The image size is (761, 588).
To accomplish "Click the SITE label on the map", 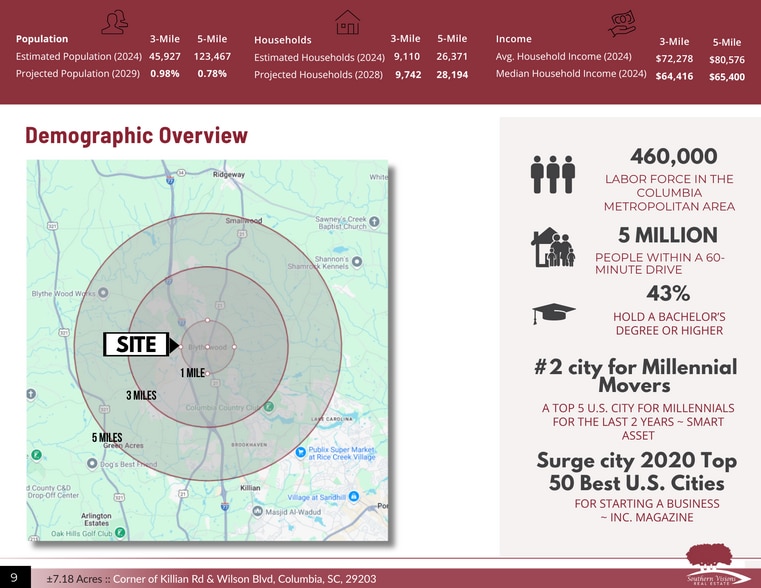I will coord(136,344).
